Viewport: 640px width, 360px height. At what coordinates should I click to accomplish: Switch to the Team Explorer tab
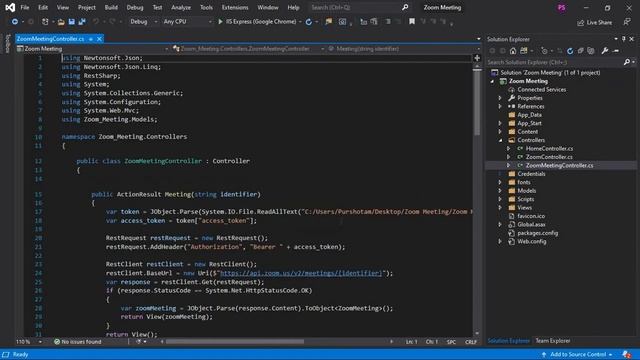point(553,341)
